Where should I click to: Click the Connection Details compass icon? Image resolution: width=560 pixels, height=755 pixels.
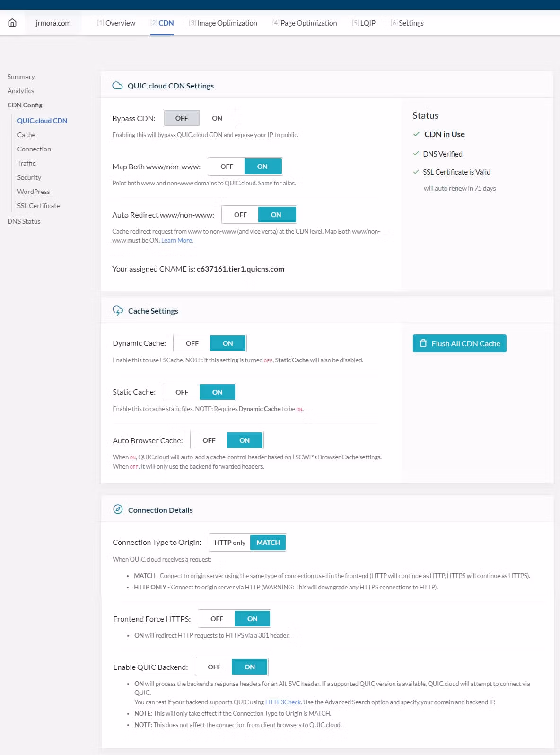[118, 509]
